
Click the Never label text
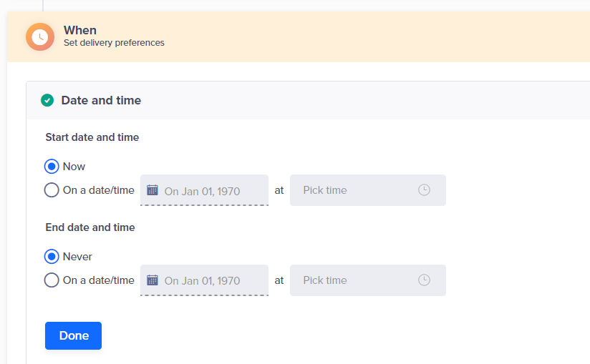[77, 257]
